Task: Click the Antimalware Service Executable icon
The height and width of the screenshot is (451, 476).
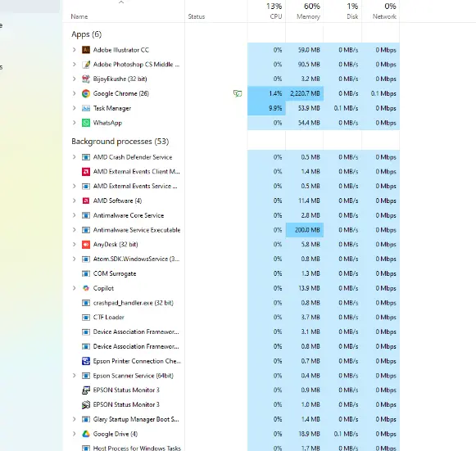Action: click(x=86, y=230)
